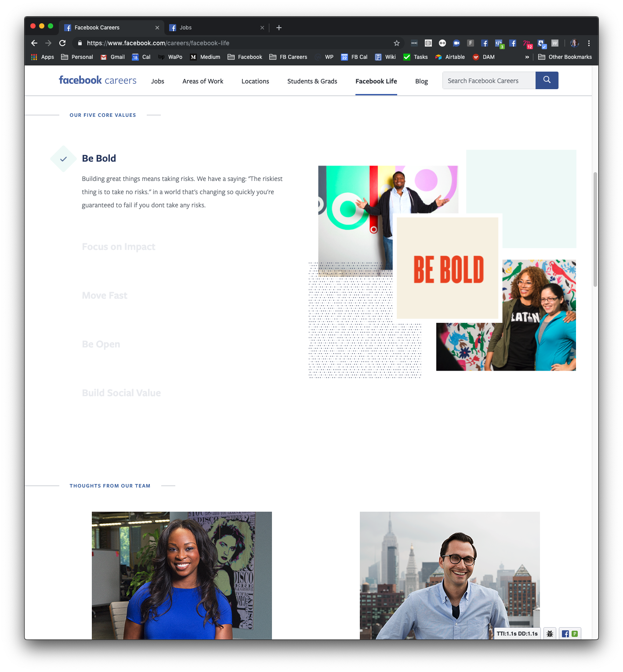Screen dimensions: 623x672
Task: Open the Zoom camera extension icon
Action: 456,43
